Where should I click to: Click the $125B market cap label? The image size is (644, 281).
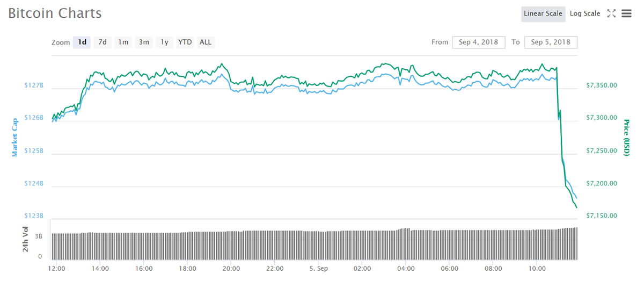(33, 151)
